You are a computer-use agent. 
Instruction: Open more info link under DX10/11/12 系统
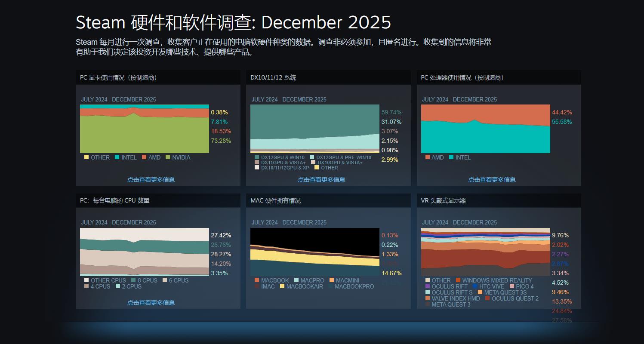[x=321, y=180]
